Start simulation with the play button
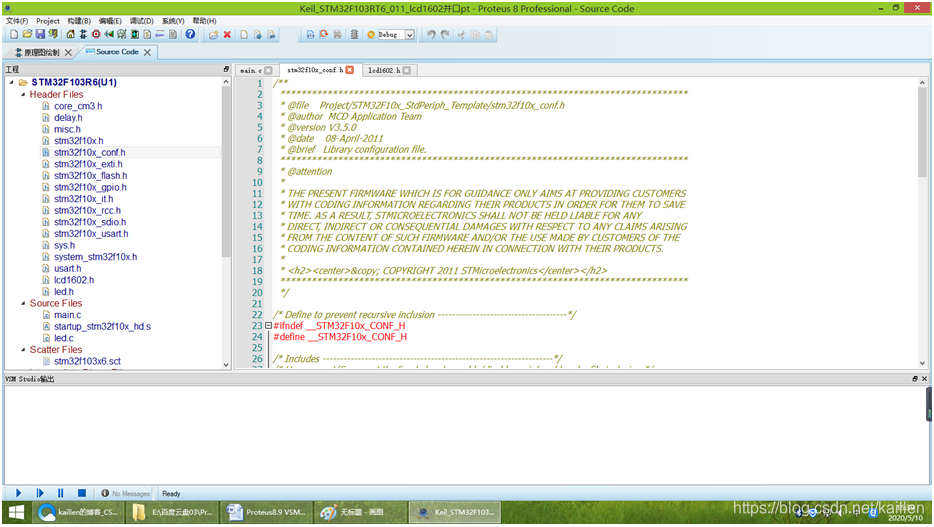The height and width of the screenshot is (527, 934). 18,493
